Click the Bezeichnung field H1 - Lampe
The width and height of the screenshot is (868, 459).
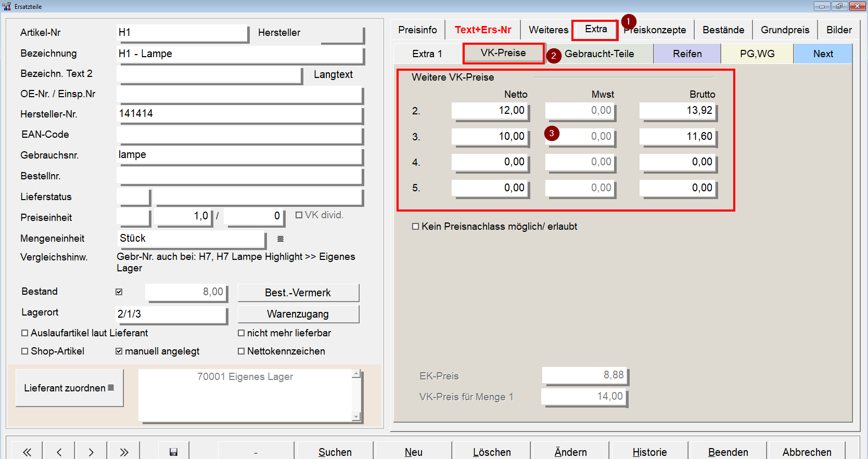[240, 54]
